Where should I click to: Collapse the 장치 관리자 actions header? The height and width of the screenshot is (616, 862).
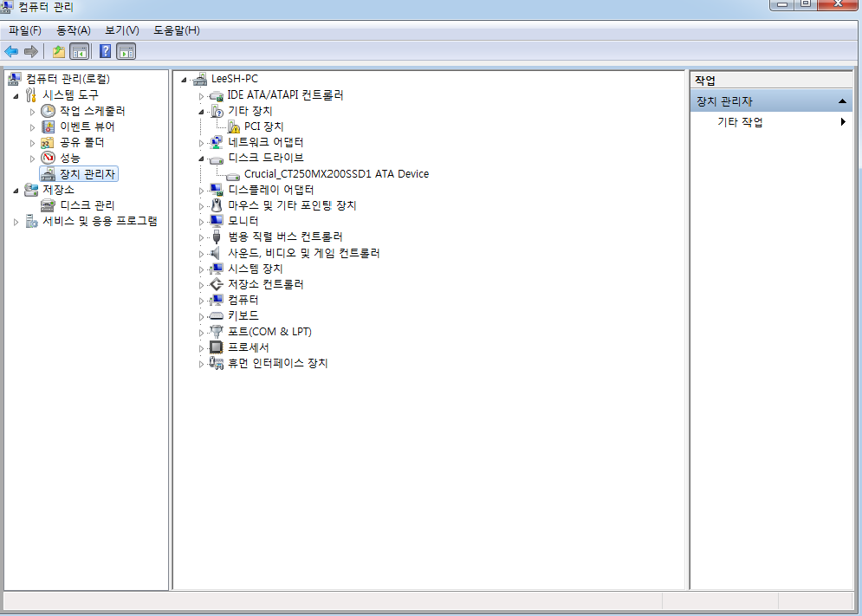click(x=843, y=101)
